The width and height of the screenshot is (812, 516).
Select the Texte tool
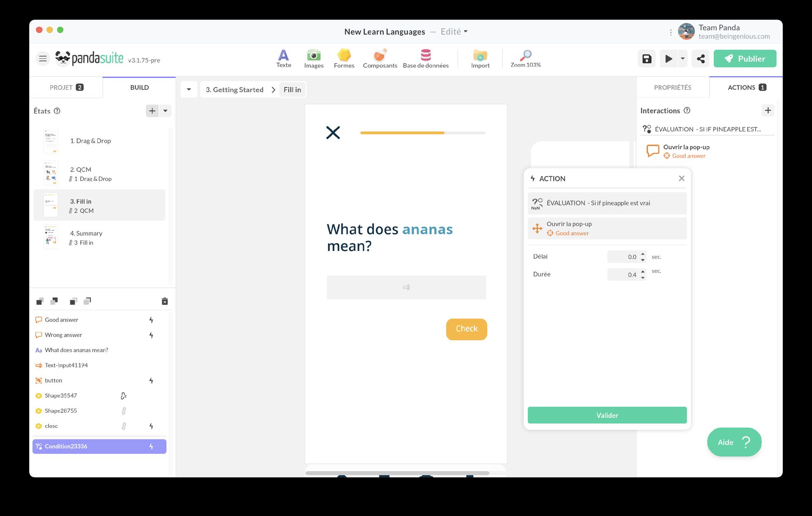[283, 58]
